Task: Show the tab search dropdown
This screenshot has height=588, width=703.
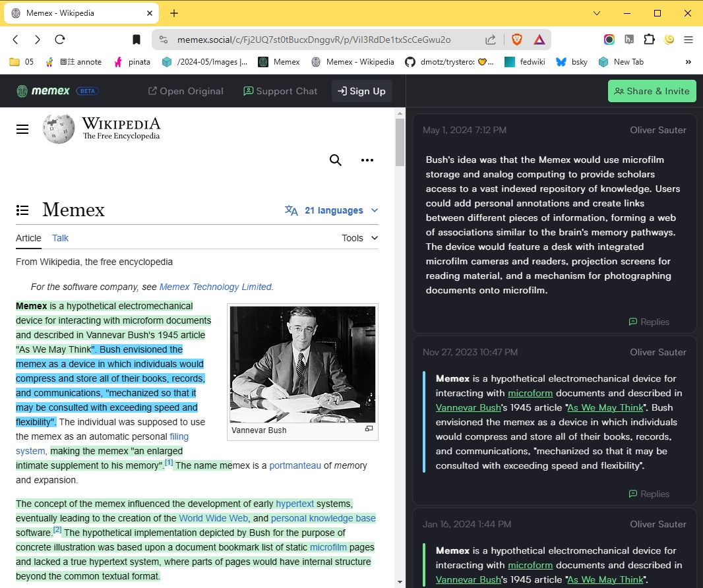Action: pyautogui.click(x=597, y=13)
